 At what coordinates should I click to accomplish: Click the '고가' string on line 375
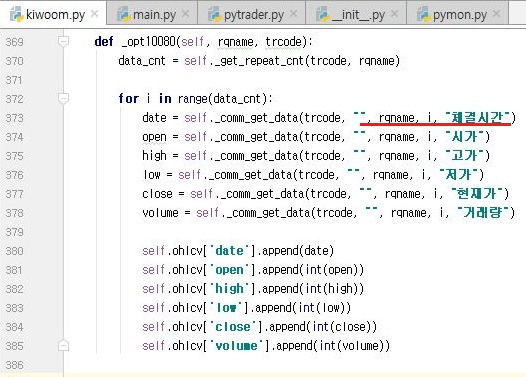[x=465, y=156]
